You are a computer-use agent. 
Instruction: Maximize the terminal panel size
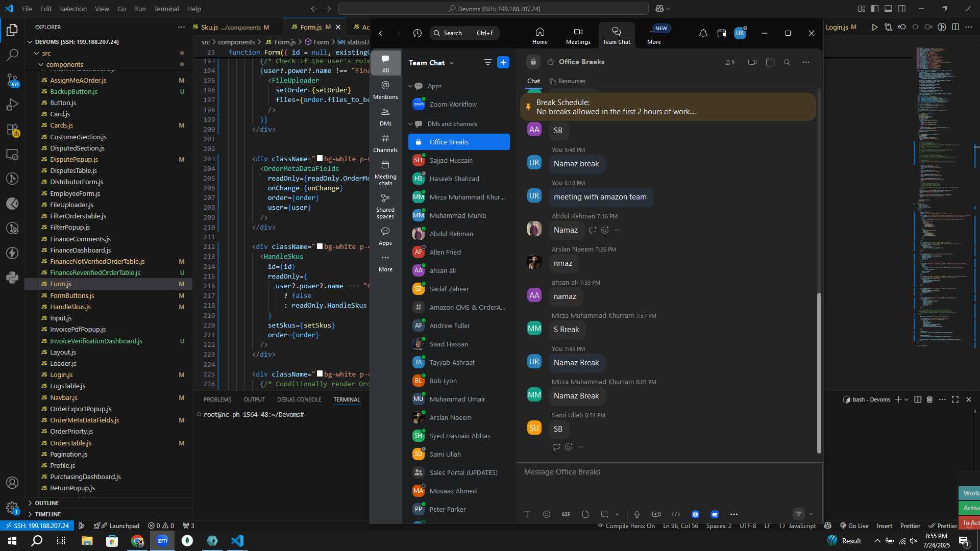[955, 399]
